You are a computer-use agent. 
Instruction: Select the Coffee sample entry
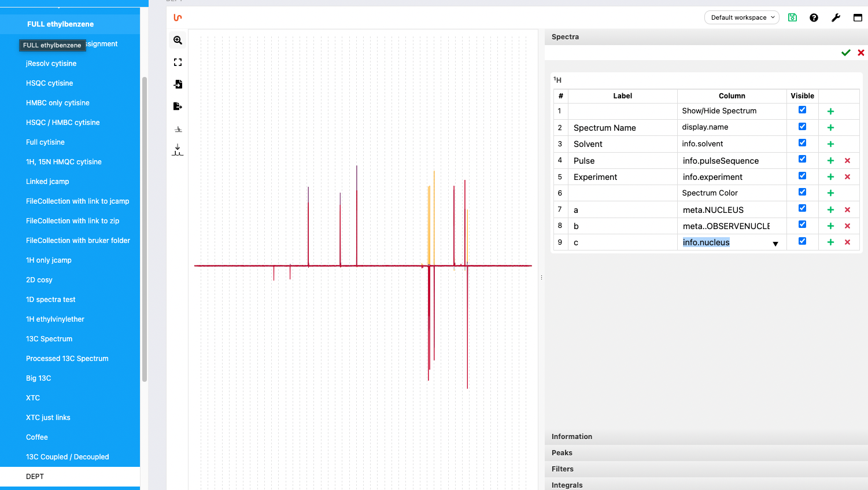70,437
